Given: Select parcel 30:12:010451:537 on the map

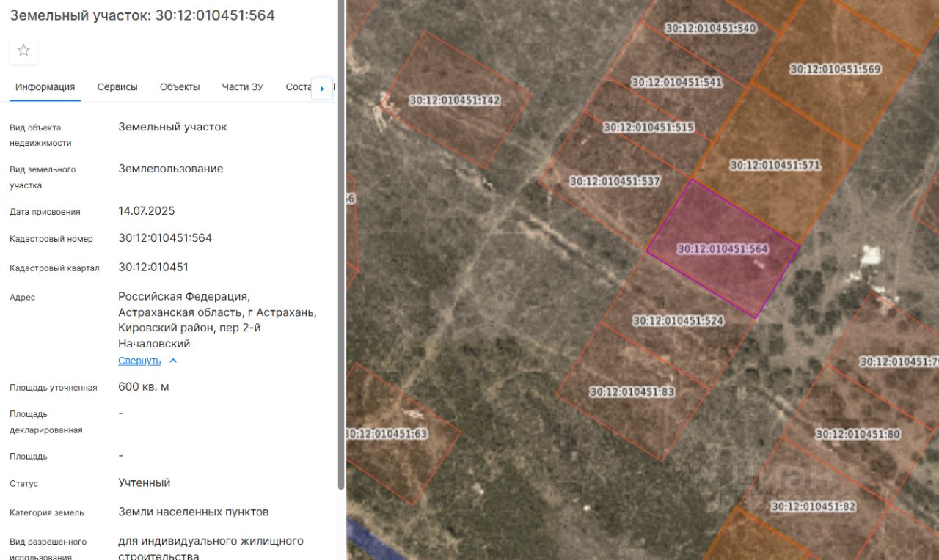Looking at the screenshot, I should pyautogui.click(x=615, y=181).
